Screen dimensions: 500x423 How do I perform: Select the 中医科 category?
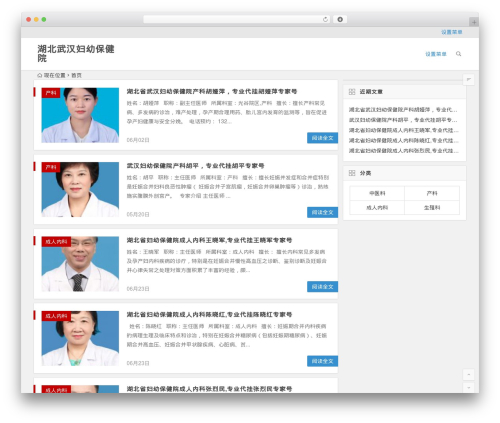coord(377,193)
